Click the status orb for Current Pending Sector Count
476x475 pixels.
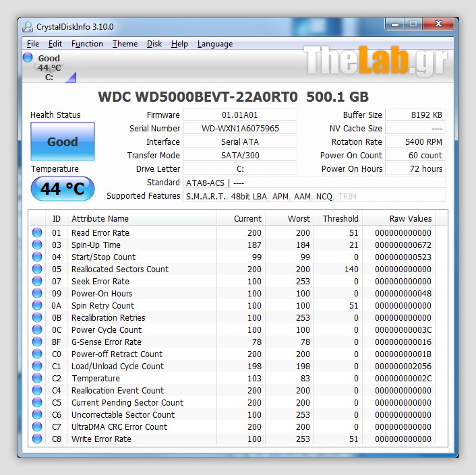pyautogui.click(x=37, y=402)
